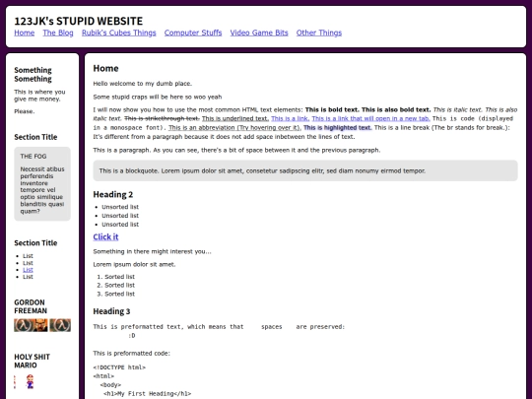Click the 'Click it' heading link
The height and width of the screenshot is (399, 532).
[105, 236]
